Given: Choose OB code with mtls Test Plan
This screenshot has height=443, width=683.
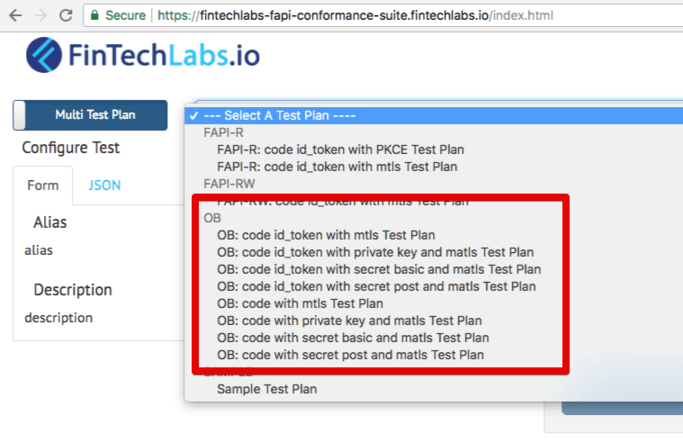Looking at the screenshot, I should pos(300,303).
